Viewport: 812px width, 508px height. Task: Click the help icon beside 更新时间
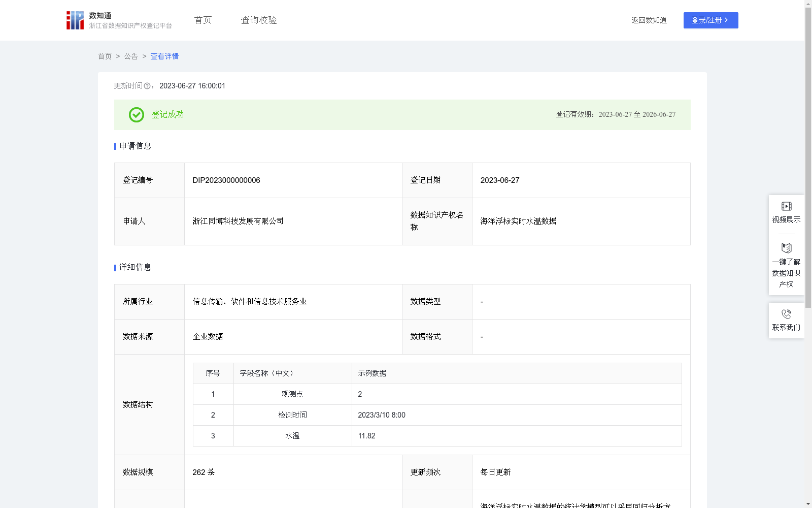point(147,86)
